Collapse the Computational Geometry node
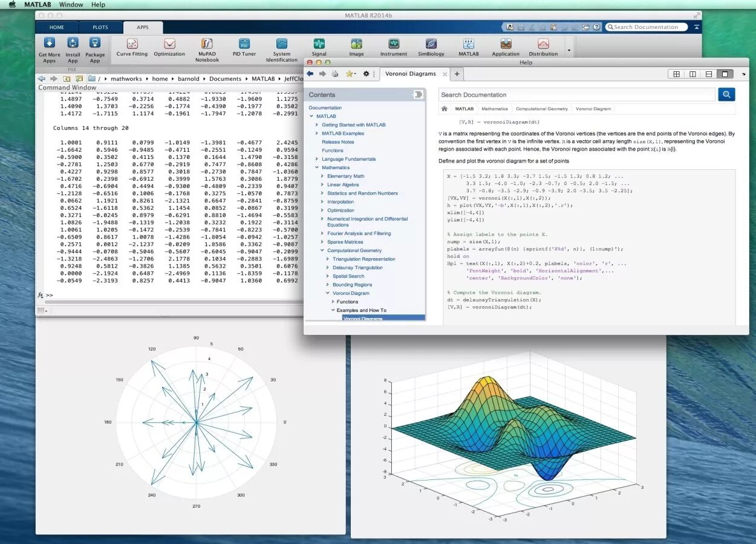Image resolution: width=756 pixels, height=544 pixels. point(322,250)
